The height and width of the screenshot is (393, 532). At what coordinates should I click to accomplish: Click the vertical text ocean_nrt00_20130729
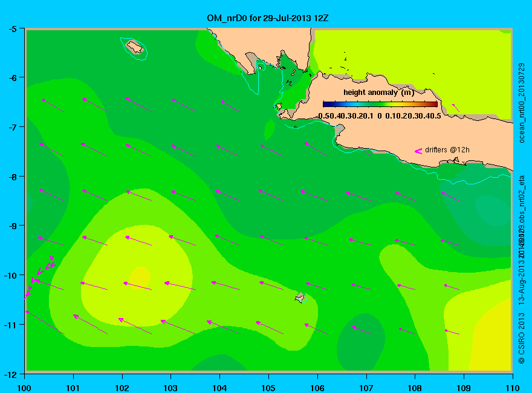point(522,103)
